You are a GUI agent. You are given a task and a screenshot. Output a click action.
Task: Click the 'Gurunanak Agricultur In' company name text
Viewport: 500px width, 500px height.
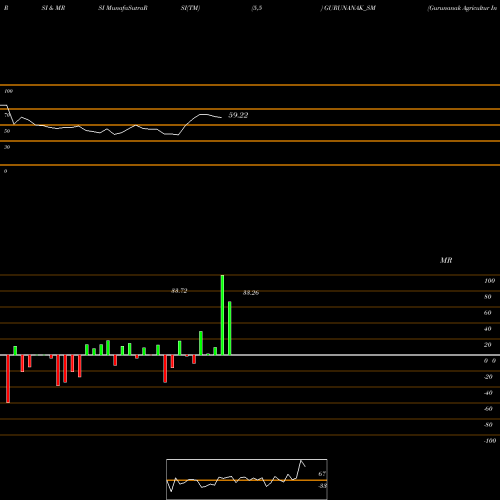[x=462, y=8]
